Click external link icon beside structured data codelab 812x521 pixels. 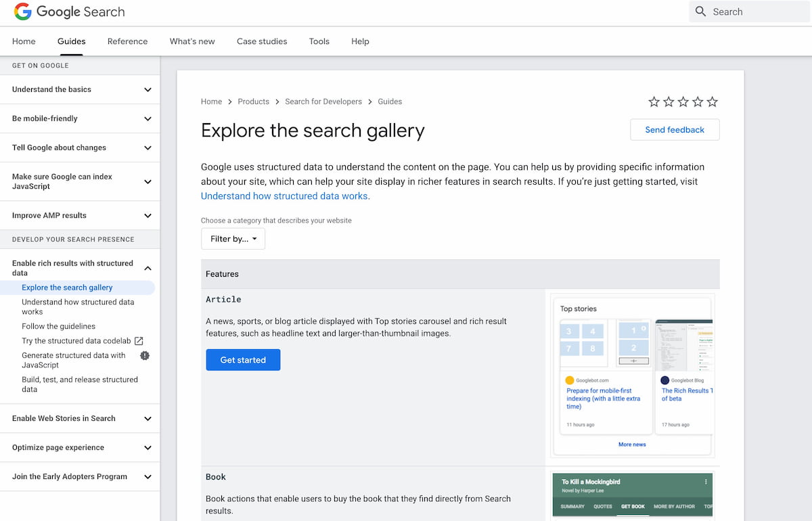coord(139,340)
